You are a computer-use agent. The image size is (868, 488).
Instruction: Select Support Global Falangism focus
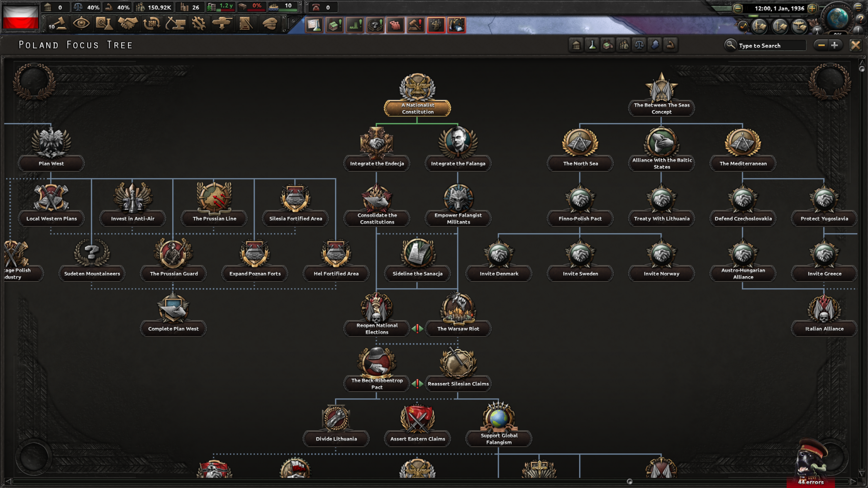(499, 424)
